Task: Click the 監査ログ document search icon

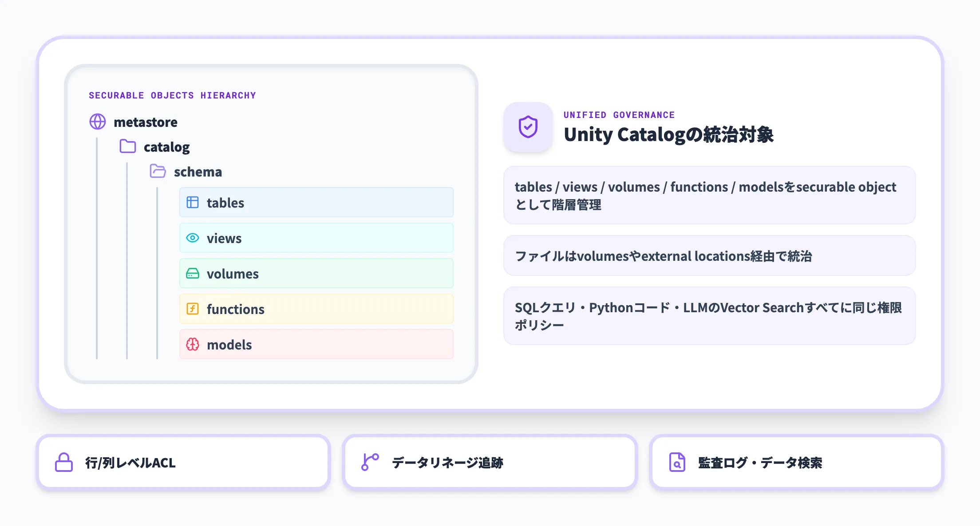Action: [x=677, y=462]
